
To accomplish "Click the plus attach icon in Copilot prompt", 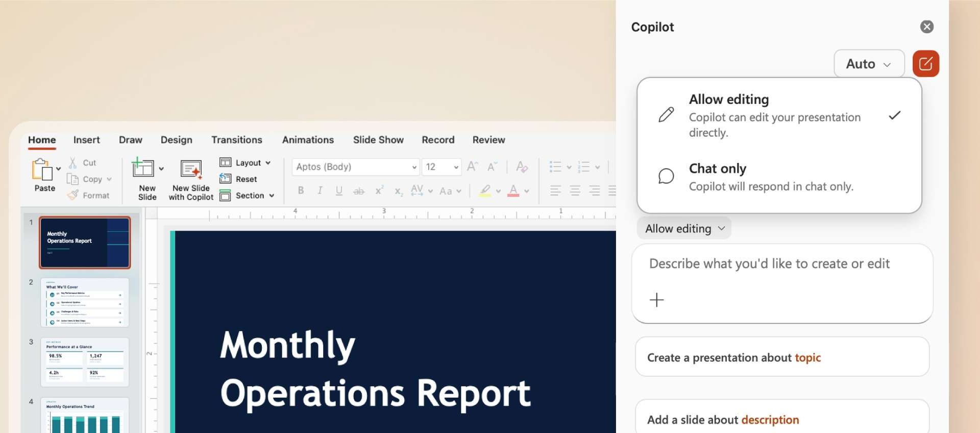I will pyautogui.click(x=656, y=300).
